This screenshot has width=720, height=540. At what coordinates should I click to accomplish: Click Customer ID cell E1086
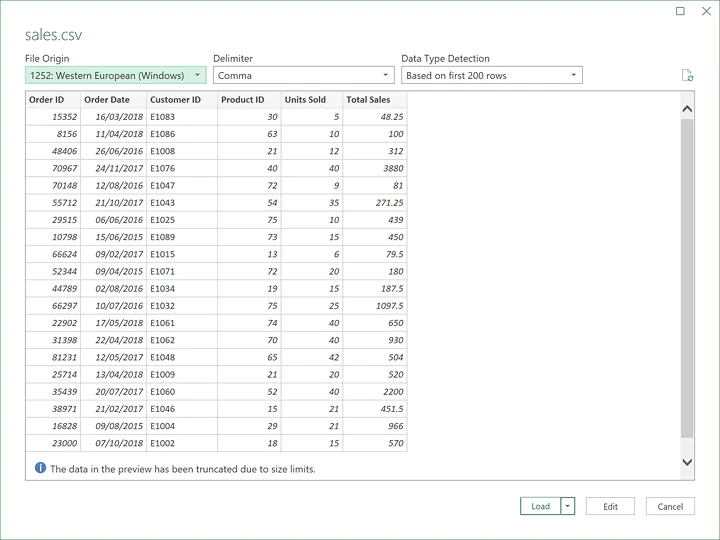[182, 134]
